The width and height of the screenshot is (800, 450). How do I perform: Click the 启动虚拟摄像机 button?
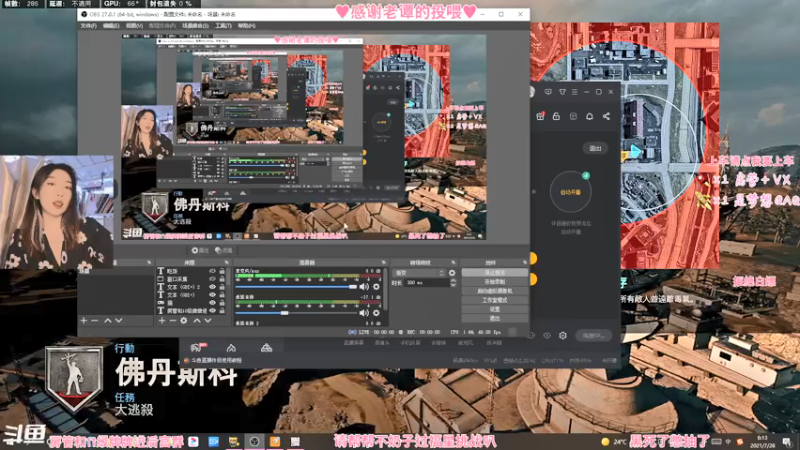(494, 291)
